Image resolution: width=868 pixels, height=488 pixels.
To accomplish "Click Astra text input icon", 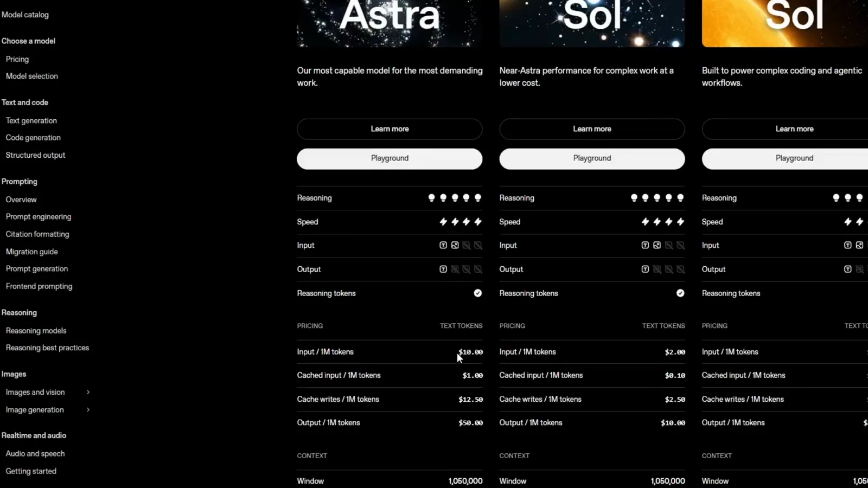I will click(443, 245).
